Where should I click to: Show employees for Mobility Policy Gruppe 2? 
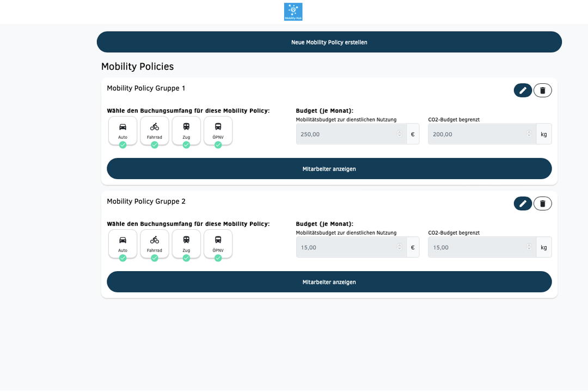329,282
